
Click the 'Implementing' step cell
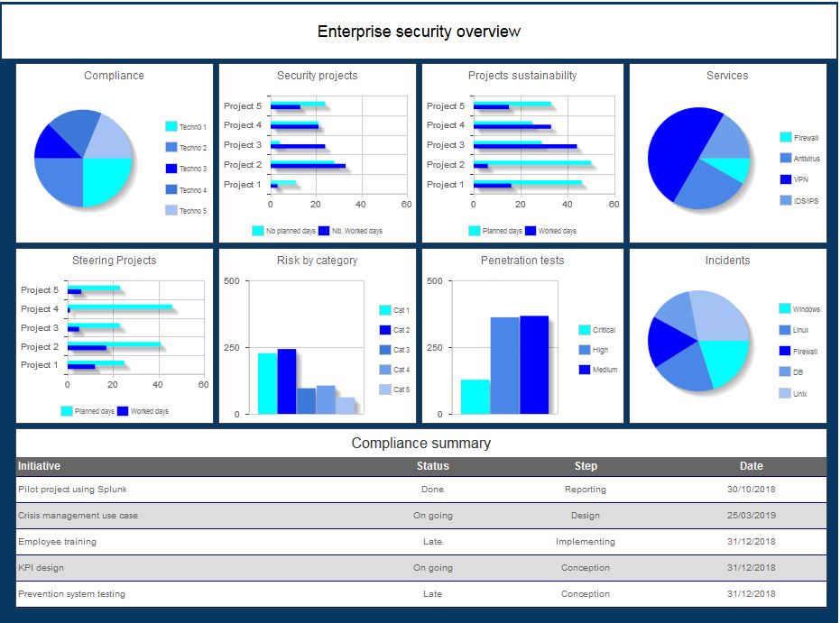tap(586, 542)
